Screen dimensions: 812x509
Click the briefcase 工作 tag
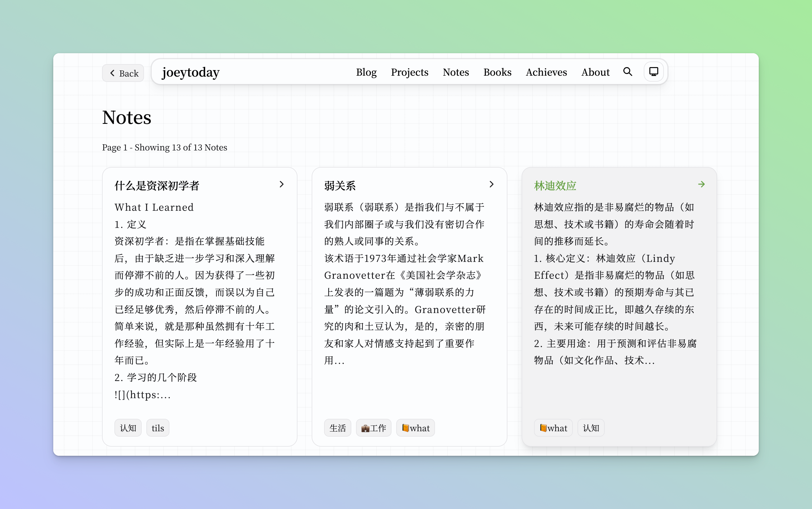(x=373, y=428)
